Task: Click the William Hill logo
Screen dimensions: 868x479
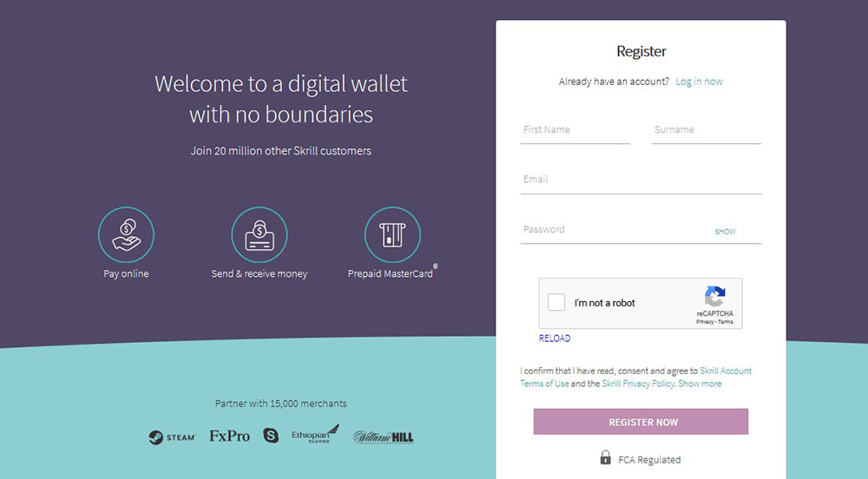Action: [383, 436]
